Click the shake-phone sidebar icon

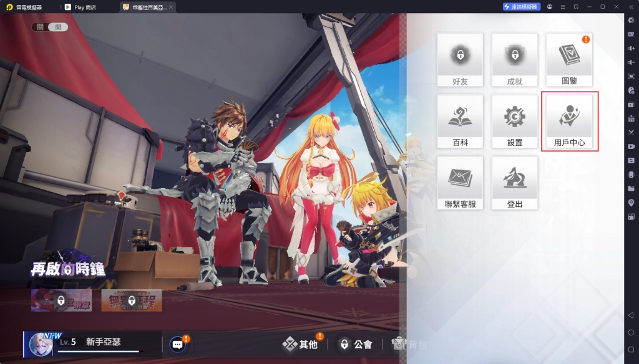click(632, 175)
